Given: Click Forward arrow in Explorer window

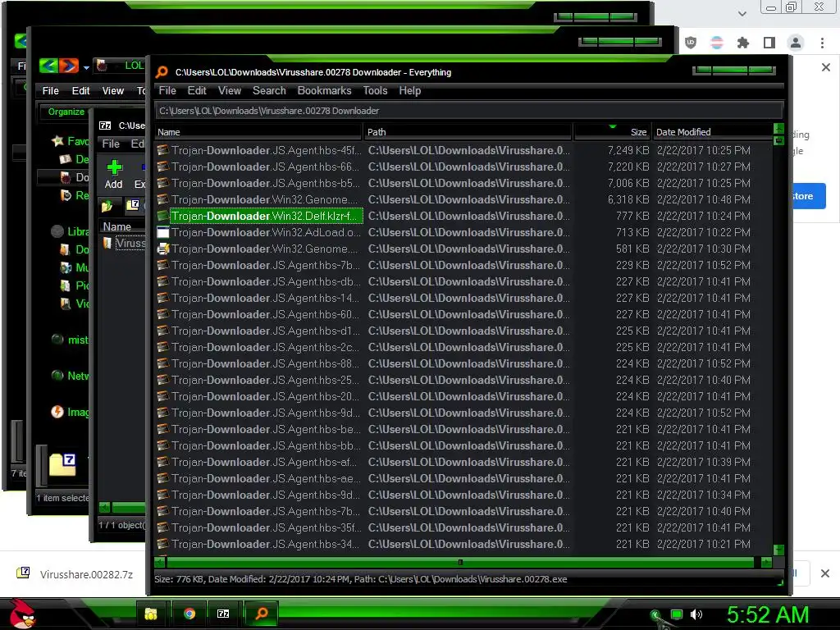Looking at the screenshot, I should [x=69, y=66].
